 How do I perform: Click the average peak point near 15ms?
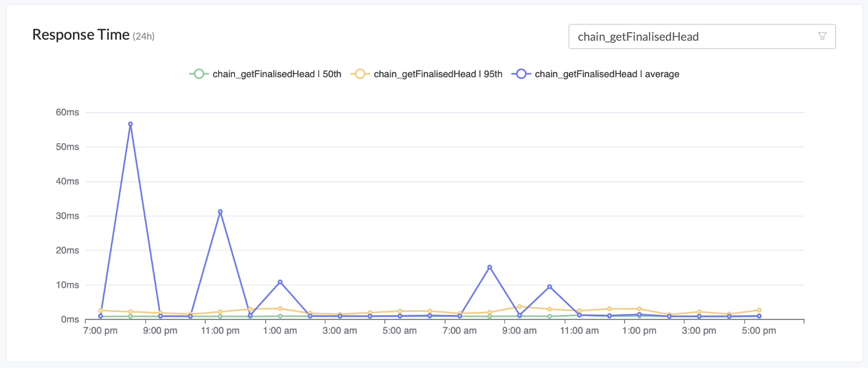490,267
